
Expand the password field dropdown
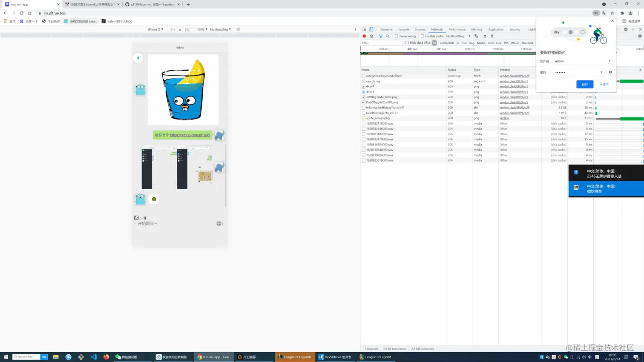point(601,72)
